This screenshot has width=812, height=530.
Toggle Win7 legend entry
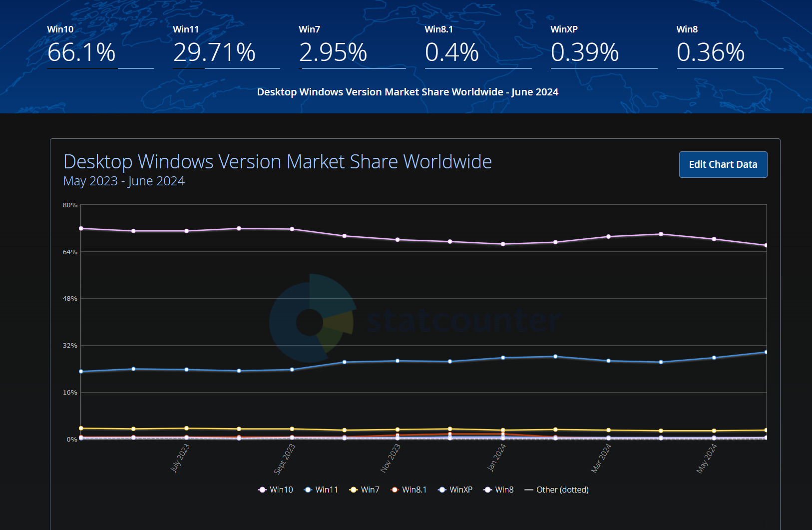tap(365, 490)
